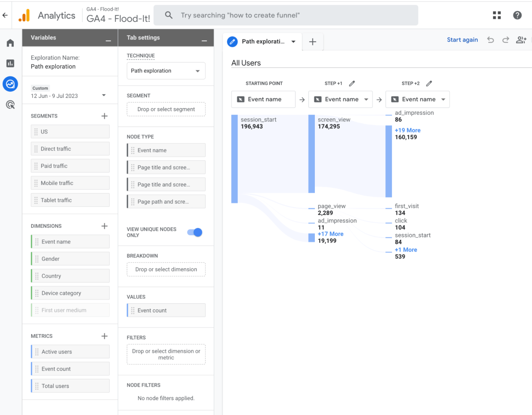The image size is (532, 415).
Task: Click the search bar field
Action: [x=286, y=15]
